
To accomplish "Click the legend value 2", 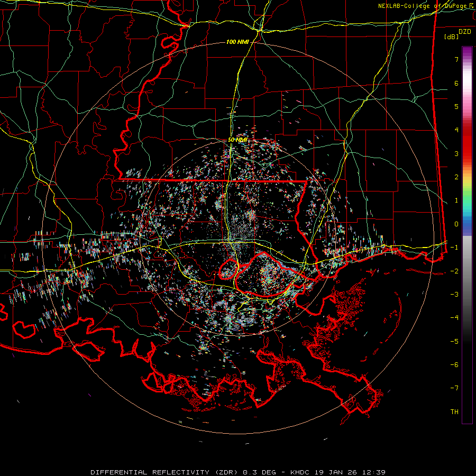I will click(x=456, y=177).
